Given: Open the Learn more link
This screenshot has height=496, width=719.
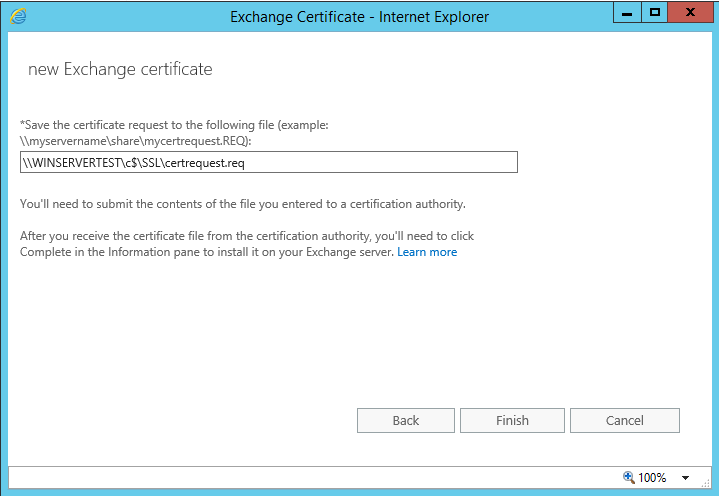Looking at the screenshot, I should coord(427,252).
